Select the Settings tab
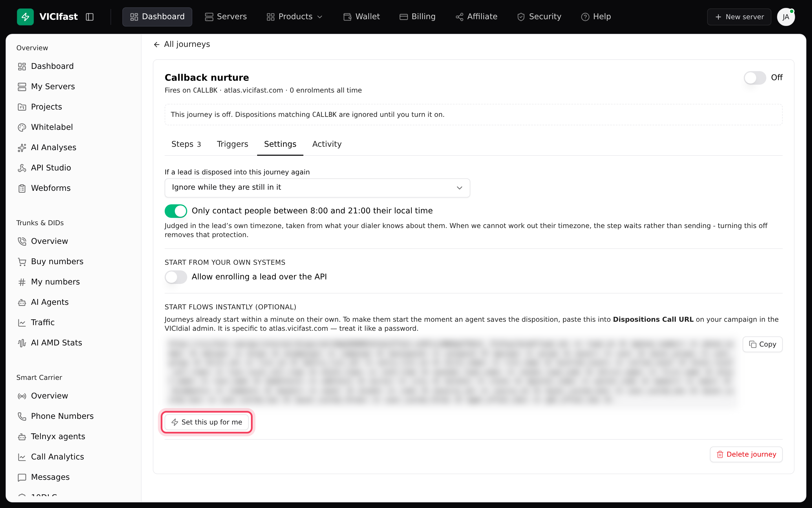The height and width of the screenshot is (508, 812). click(x=280, y=144)
